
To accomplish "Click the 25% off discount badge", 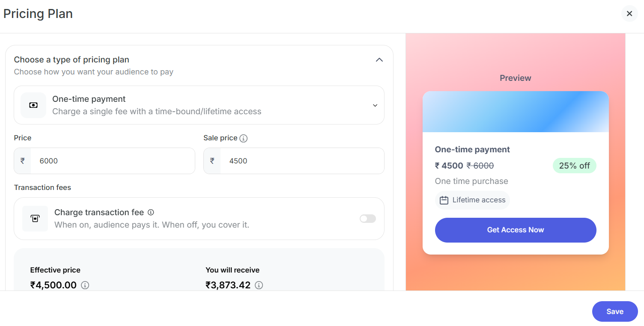I will click(574, 166).
